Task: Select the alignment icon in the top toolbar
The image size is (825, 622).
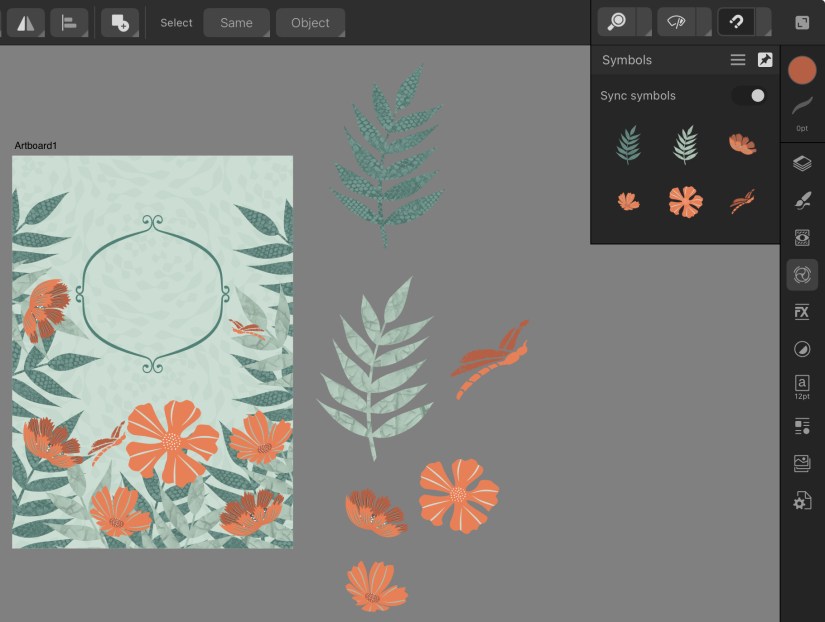Action: [68, 21]
